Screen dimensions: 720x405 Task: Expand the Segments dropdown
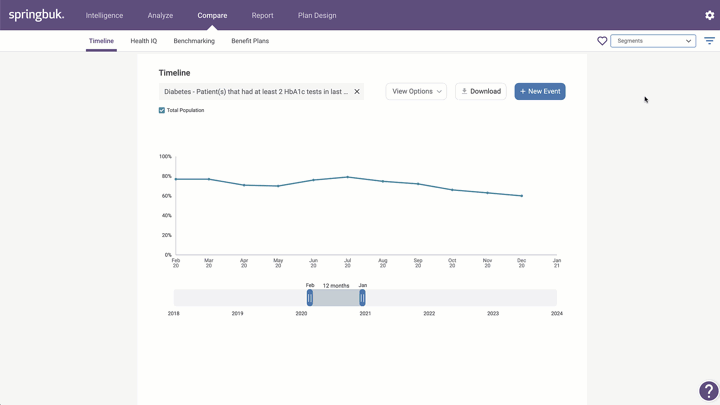(653, 41)
